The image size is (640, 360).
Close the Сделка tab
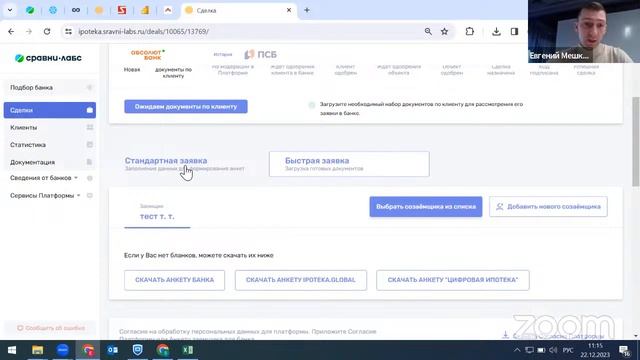click(289, 10)
